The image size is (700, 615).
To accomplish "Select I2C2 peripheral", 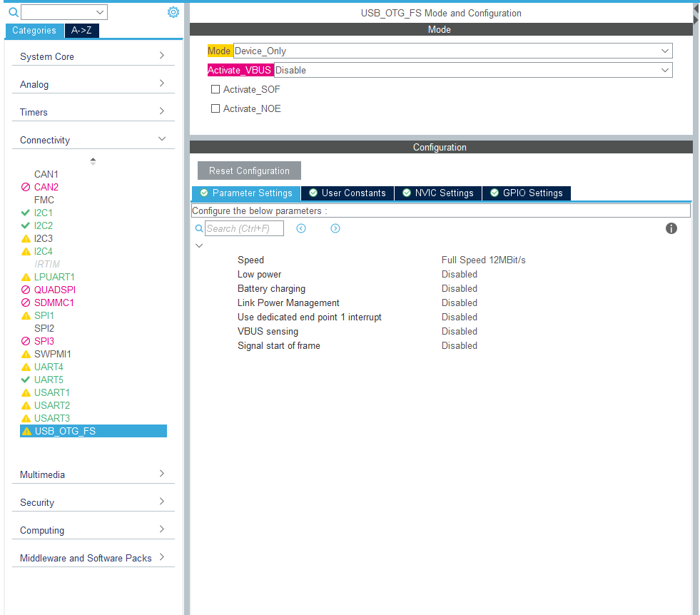I will tap(44, 226).
